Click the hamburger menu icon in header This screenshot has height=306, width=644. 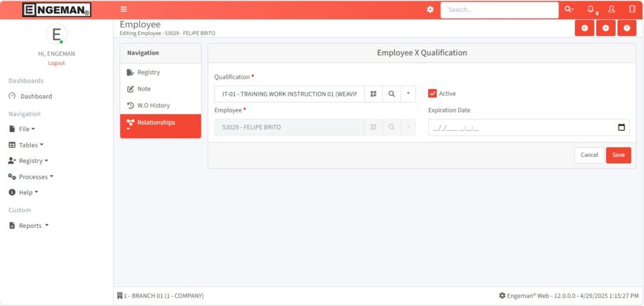pos(124,9)
